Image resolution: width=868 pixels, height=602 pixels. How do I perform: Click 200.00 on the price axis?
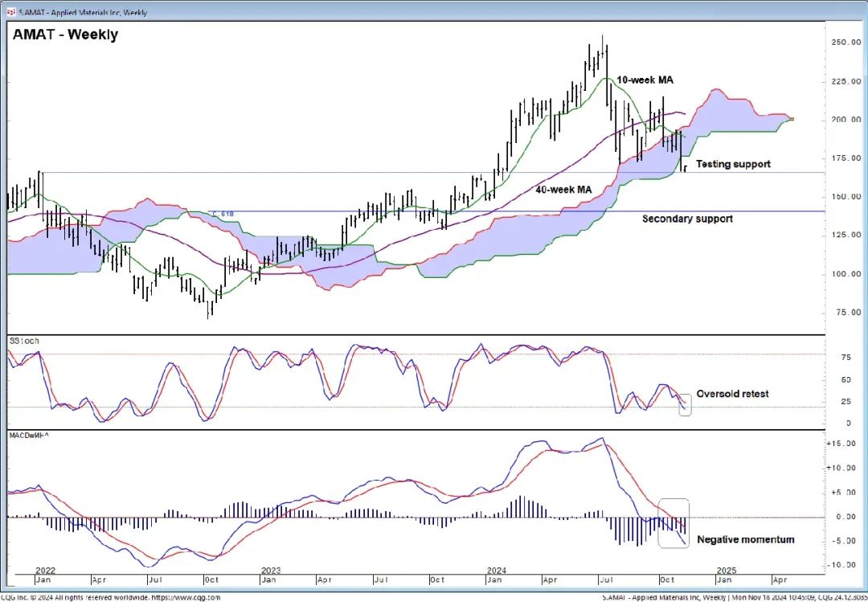[845, 120]
